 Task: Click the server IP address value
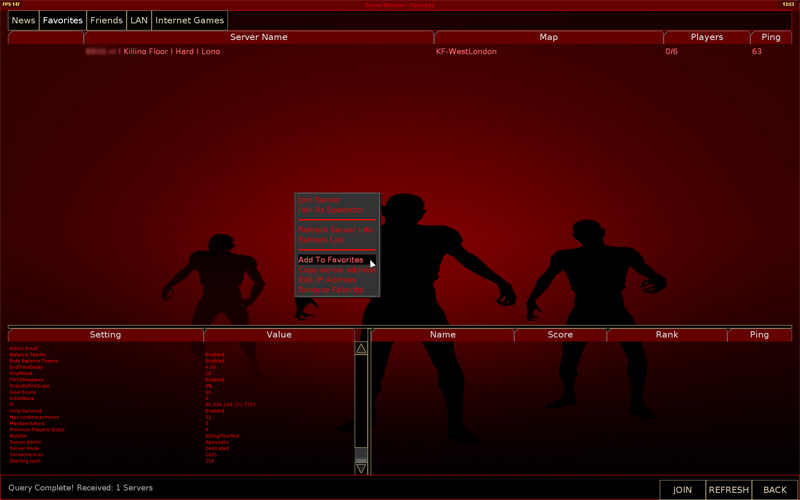(x=231, y=405)
